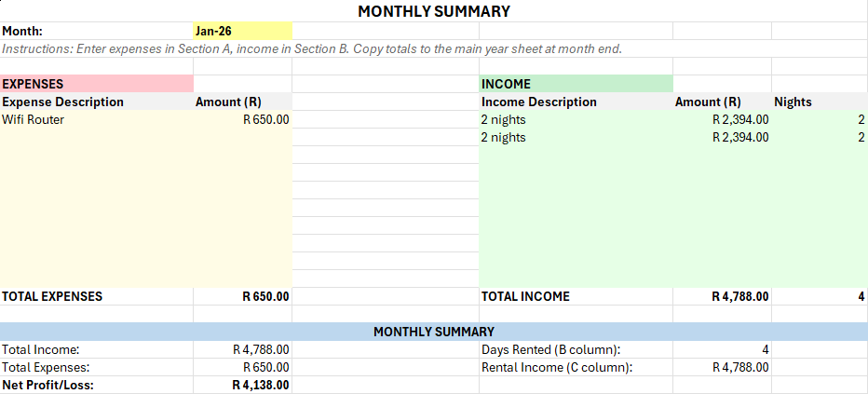Select the italic Instructions text row
Screen dimensions: 868x394
click(311, 48)
